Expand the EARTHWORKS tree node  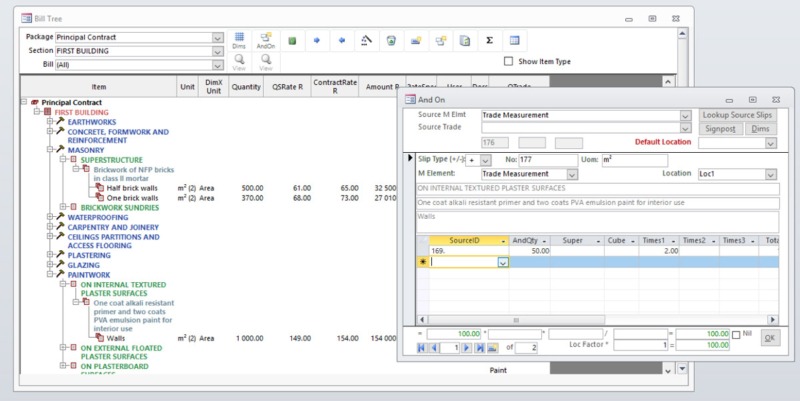(50, 121)
